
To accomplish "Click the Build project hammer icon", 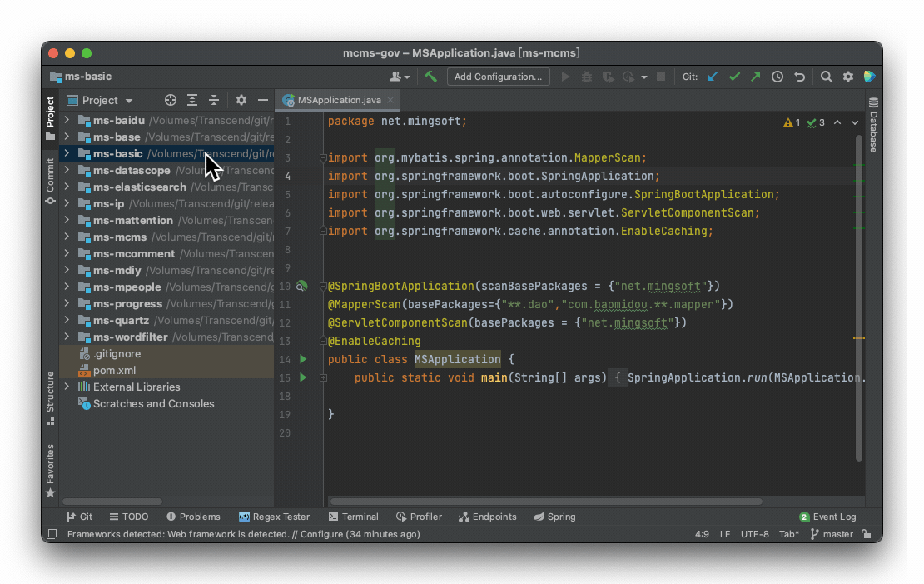I will (x=430, y=77).
